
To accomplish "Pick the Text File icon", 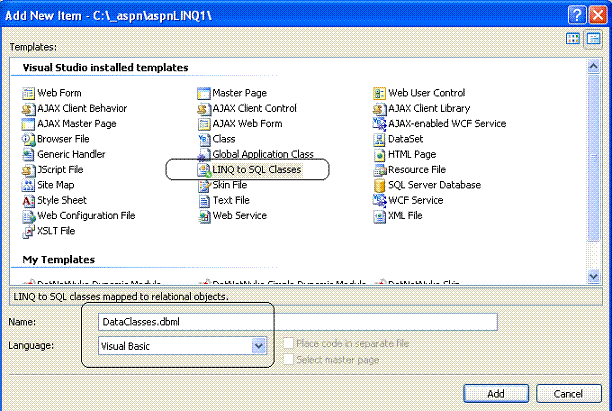I will [204, 201].
